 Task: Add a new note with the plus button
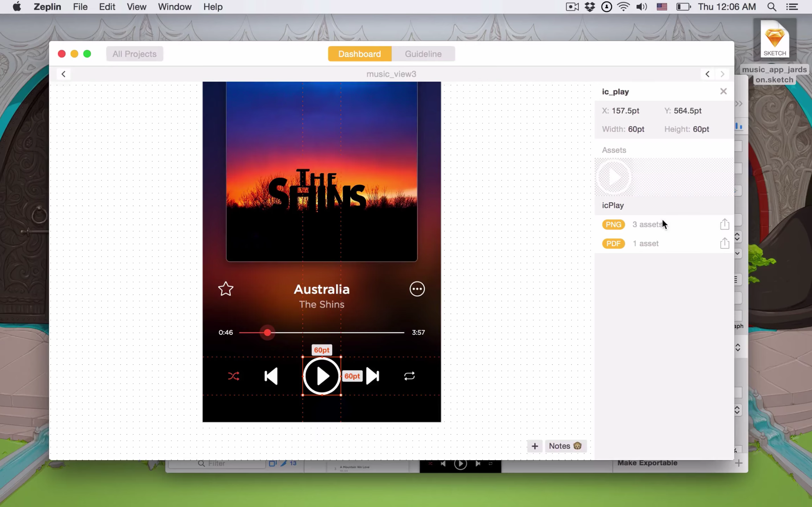click(x=534, y=446)
